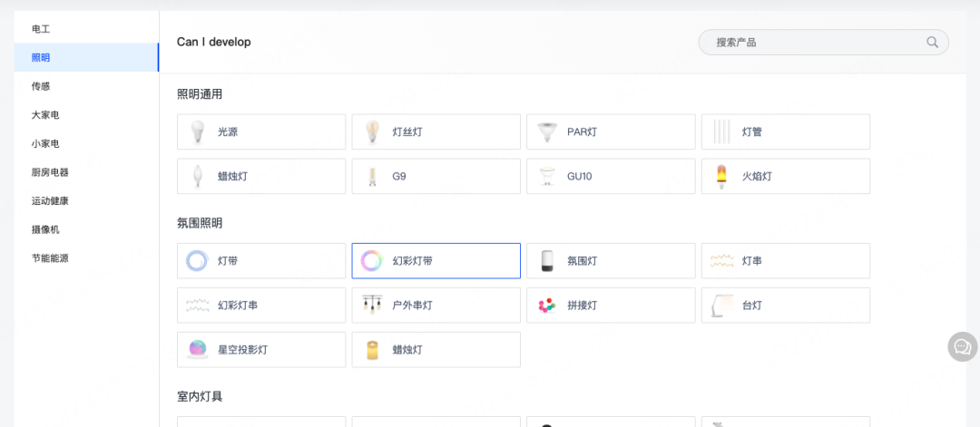Image resolution: width=980 pixels, height=427 pixels.
Task: Click the G9 bulb icon
Action: (372, 177)
